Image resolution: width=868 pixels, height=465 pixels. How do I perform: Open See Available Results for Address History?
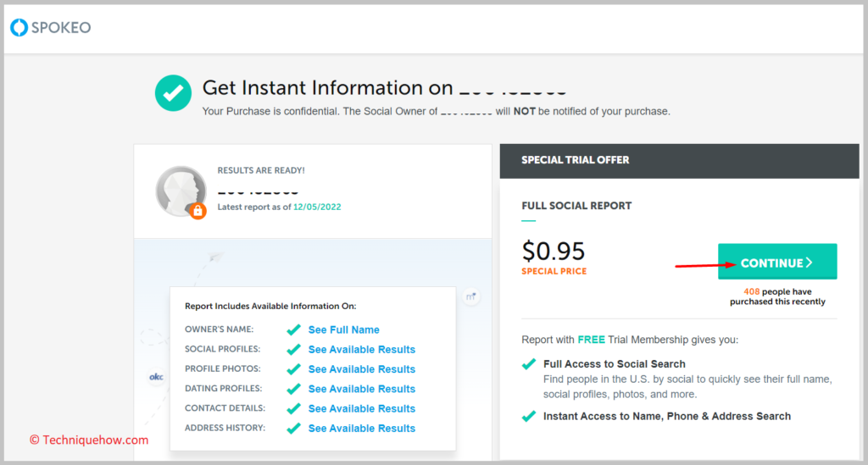[x=361, y=429]
